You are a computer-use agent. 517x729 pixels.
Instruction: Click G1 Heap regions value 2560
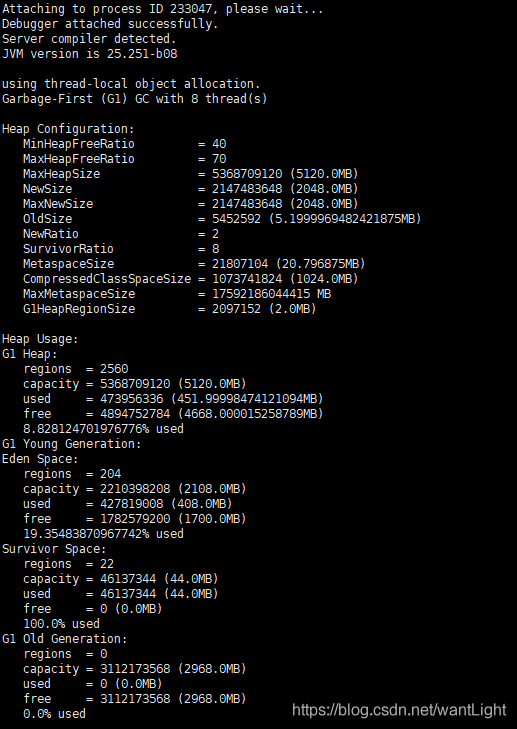tap(114, 369)
